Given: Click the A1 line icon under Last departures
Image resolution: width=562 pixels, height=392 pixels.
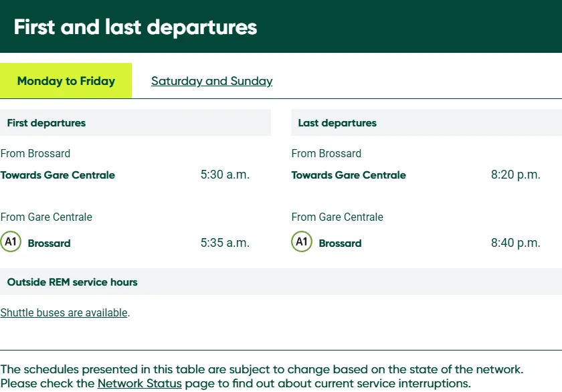Looking at the screenshot, I should click(302, 241).
